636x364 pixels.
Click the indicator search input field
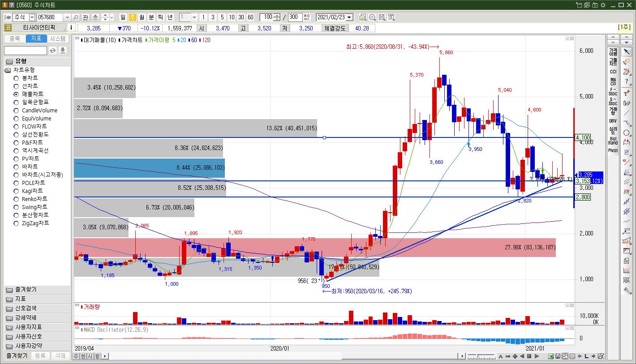tap(26, 51)
